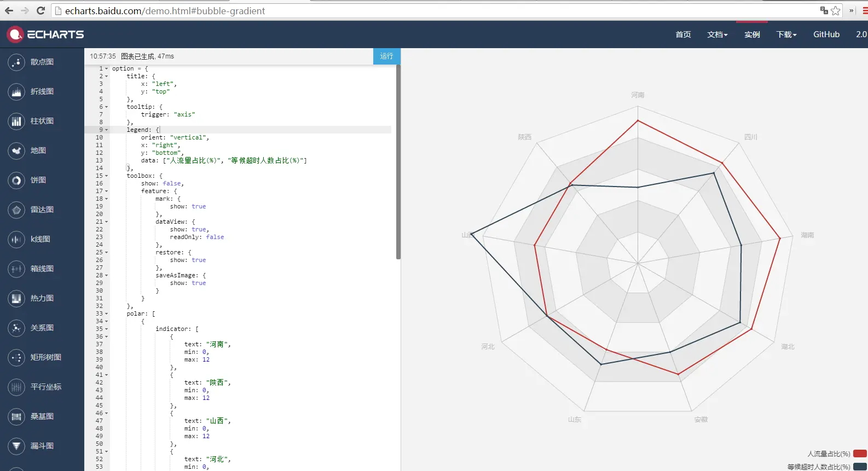Open the scatter chart (散点图) icon
Image resolution: width=868 pixels, height=471 pixels.
click(16, 62)
